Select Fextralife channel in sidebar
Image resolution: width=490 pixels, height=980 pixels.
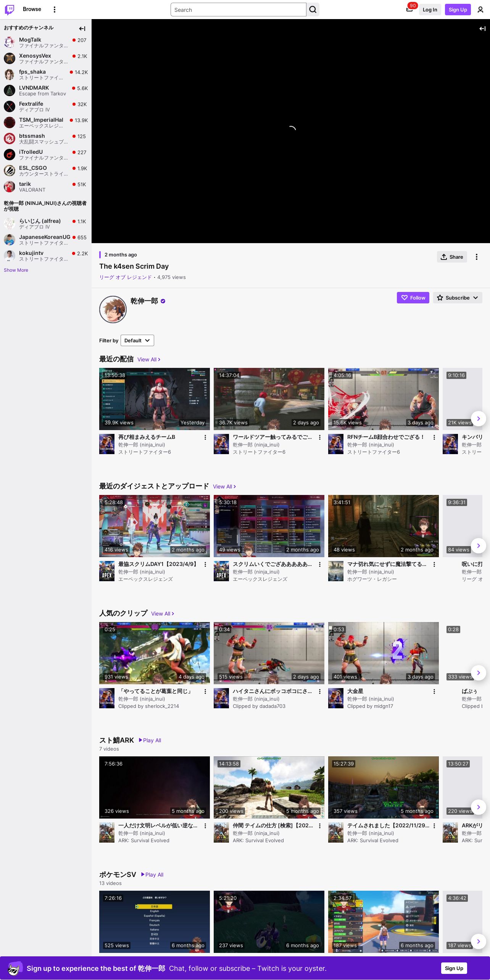(x=46, y=106)
